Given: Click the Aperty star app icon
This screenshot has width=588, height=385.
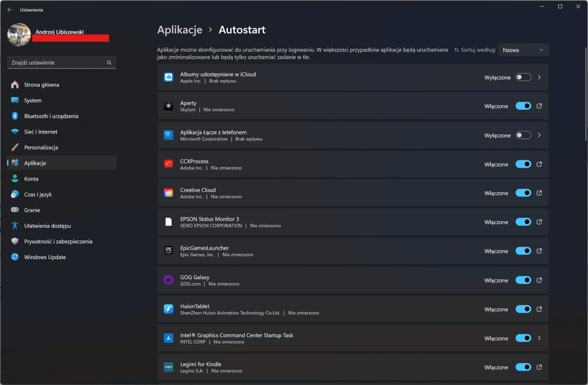Looking at the screenshot, I should click(x=168, y=106).
